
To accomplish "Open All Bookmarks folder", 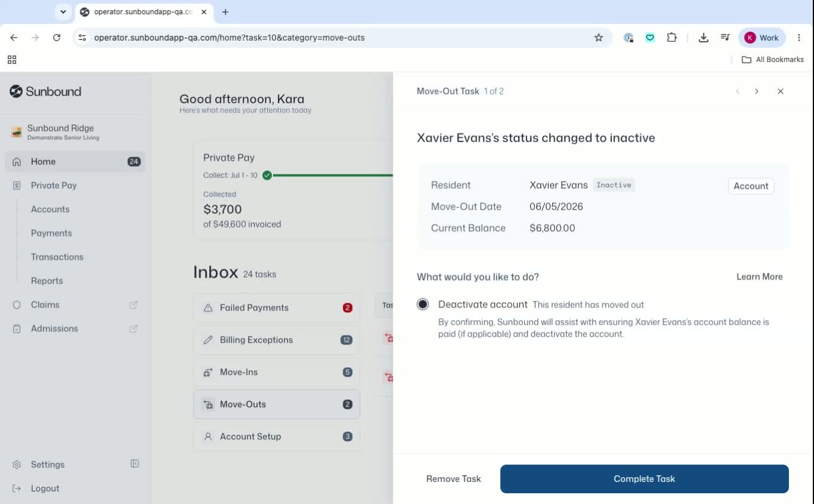I will [x=773, y=60].
